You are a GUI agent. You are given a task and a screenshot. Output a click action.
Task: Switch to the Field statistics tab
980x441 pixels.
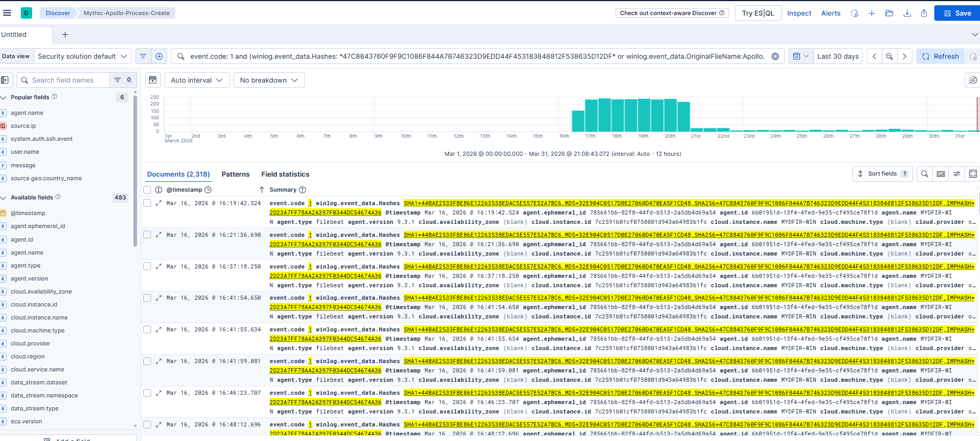[285, 175]
